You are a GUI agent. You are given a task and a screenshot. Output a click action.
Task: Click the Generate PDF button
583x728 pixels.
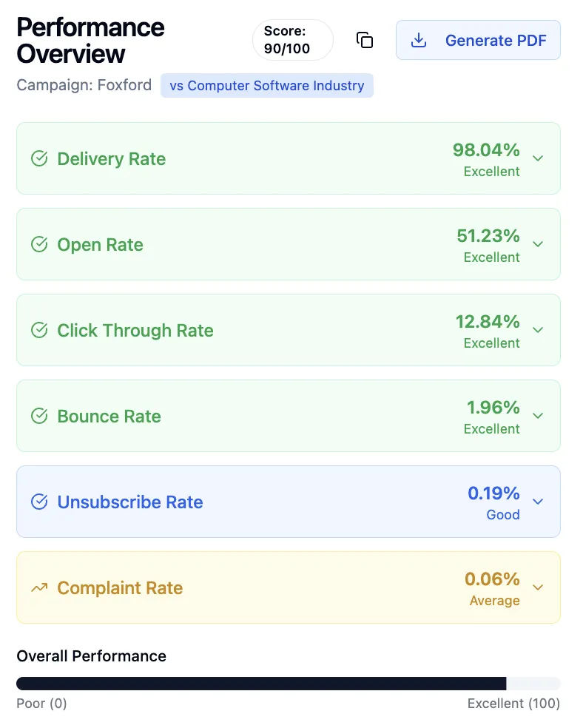[478, 40]
